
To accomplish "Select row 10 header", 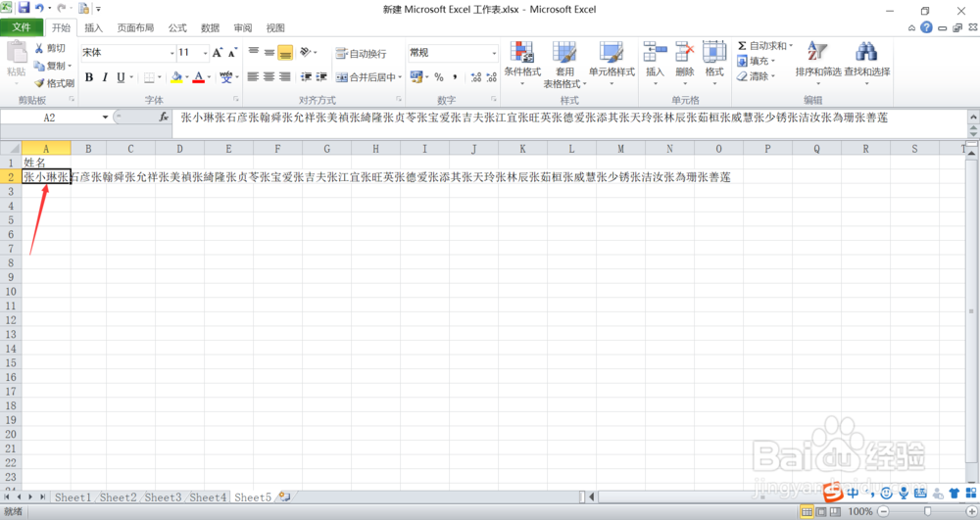I will click(11, 292).
